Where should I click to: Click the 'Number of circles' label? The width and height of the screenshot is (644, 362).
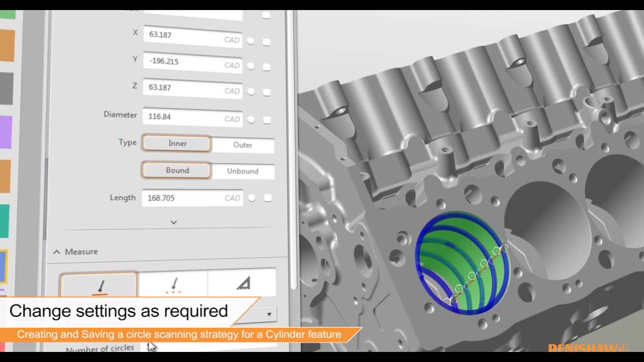tap(100, 348)
